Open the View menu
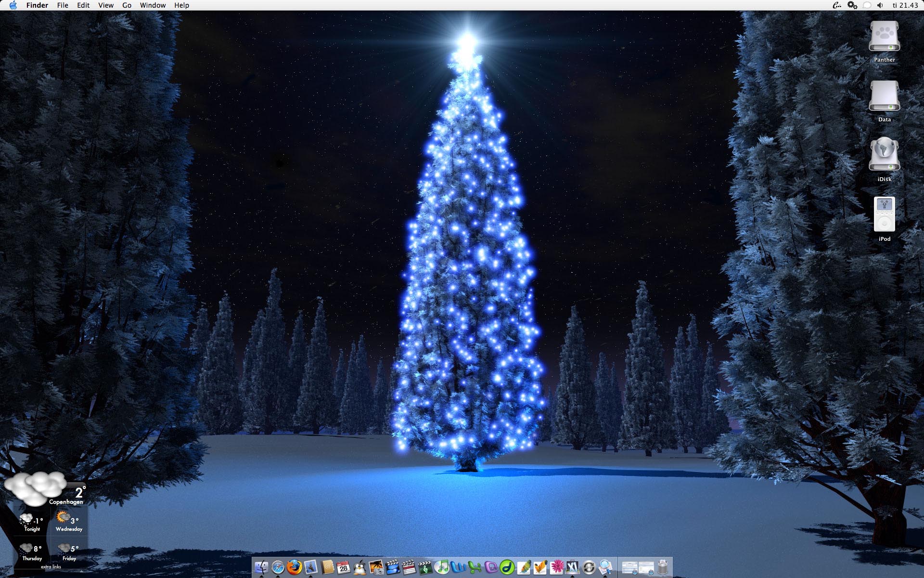 106,5
